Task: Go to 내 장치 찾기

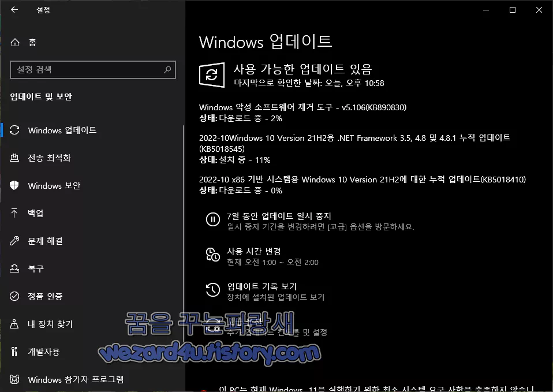Action: click(x=50, y=324)
